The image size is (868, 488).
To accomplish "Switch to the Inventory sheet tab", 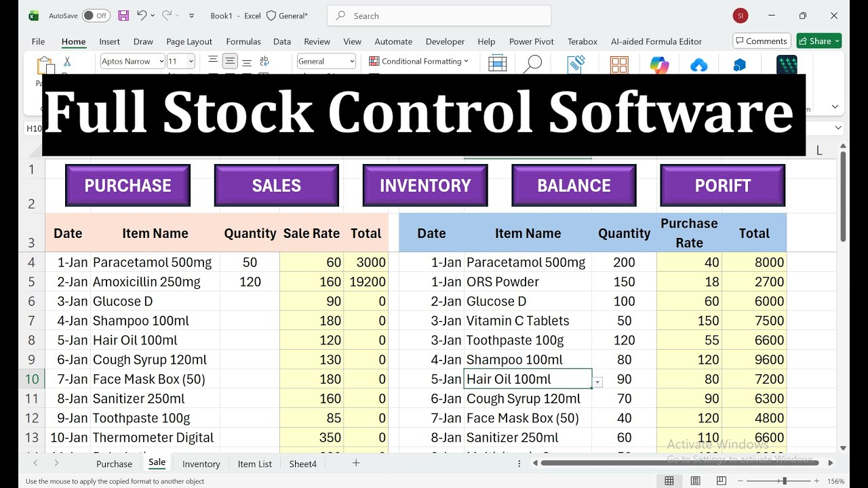I will (x=201, y=464).
